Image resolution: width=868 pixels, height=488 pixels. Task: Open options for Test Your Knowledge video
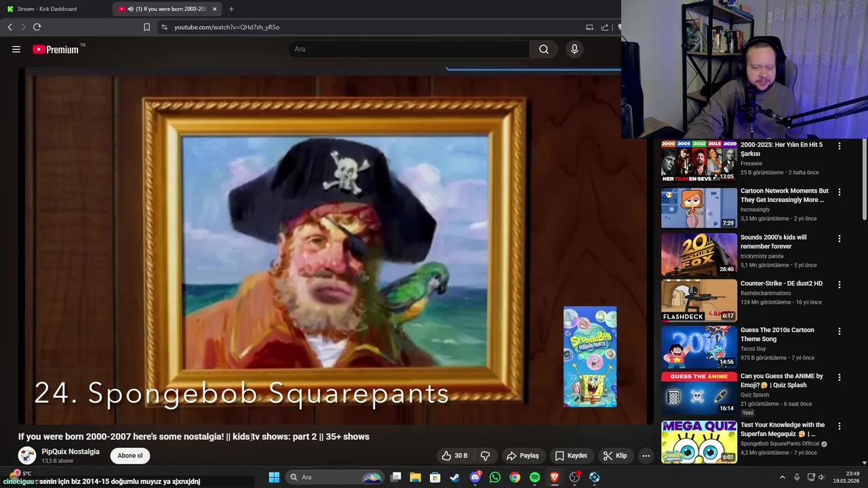point(840,426)
